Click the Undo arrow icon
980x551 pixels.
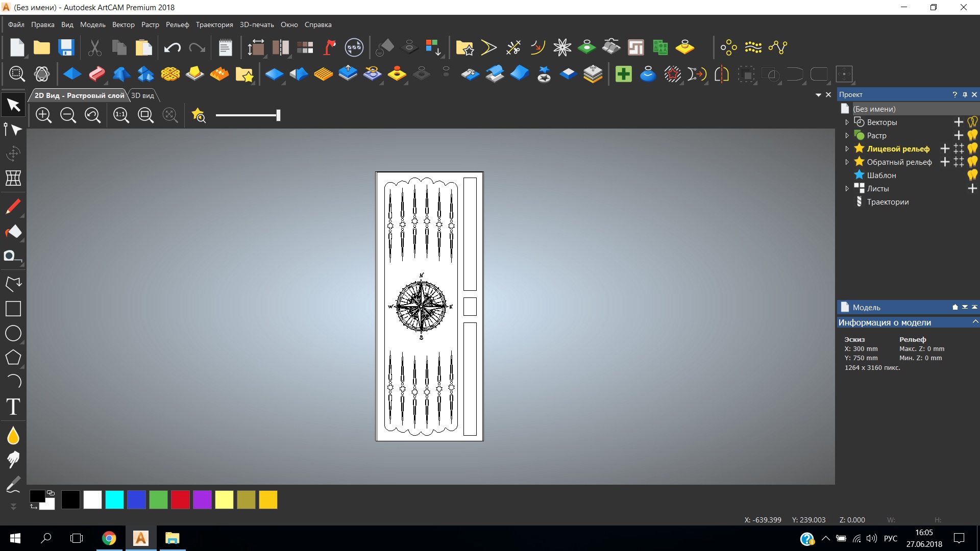[173, 47]
